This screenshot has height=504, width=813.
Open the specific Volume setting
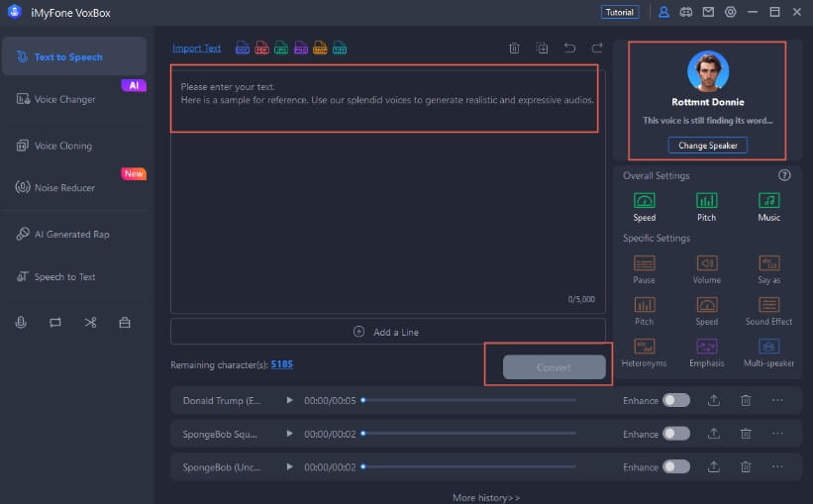(707, 269)
